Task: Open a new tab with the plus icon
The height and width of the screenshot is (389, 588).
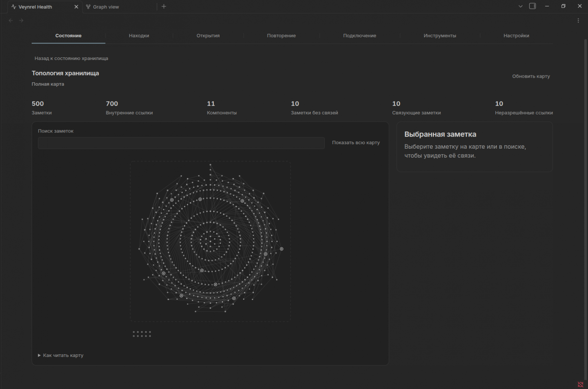Action: point(164,6)
